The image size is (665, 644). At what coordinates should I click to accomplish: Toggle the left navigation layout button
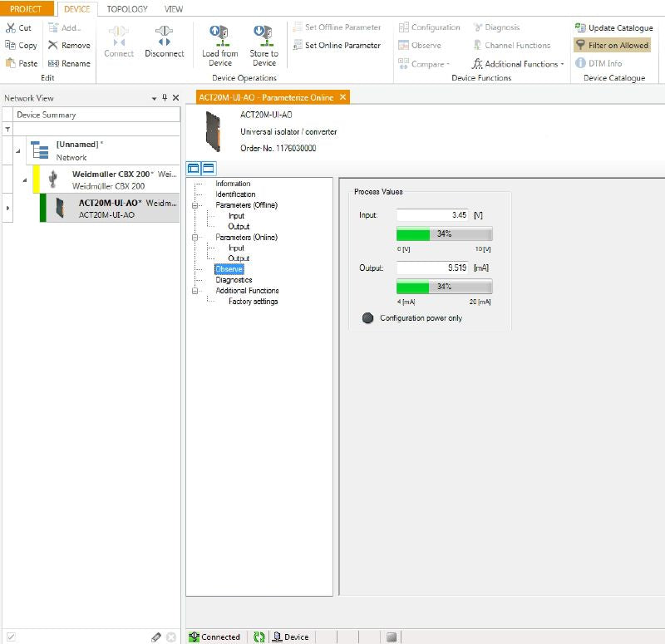click(x=194, y=169)
